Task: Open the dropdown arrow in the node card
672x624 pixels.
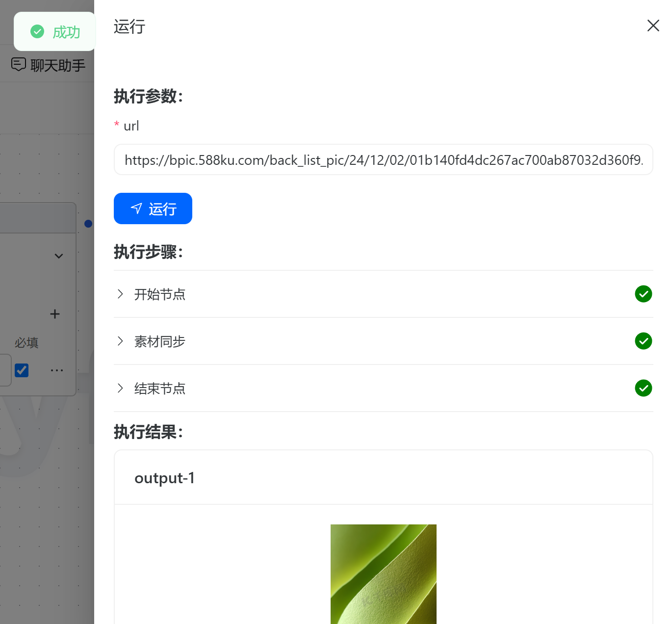Action: pyautogui.click(x=59, y=256)
